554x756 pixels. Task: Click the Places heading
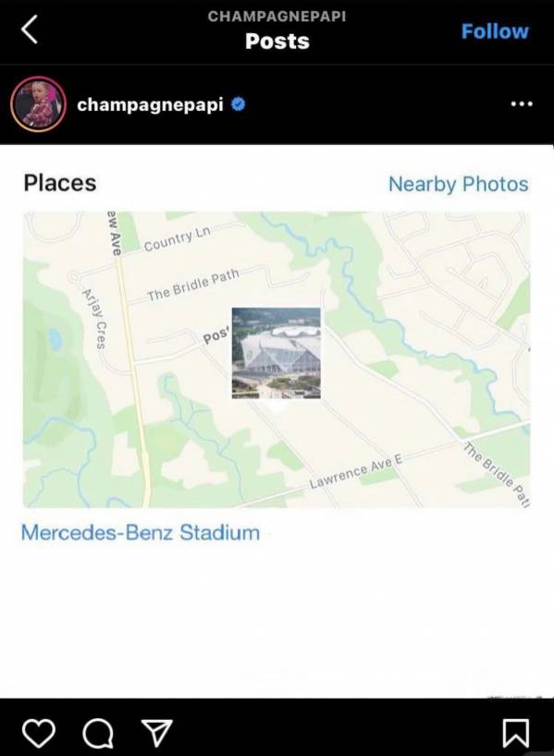(60, 183)
